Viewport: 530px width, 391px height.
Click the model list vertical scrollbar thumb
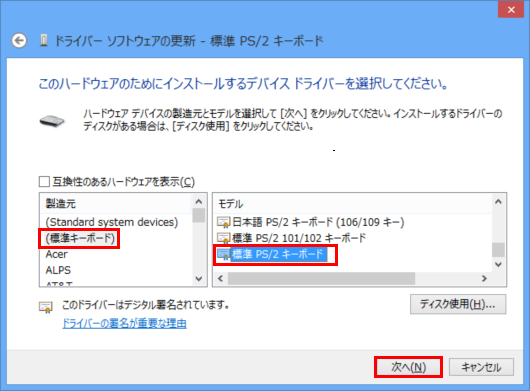(x=498, y=250)
